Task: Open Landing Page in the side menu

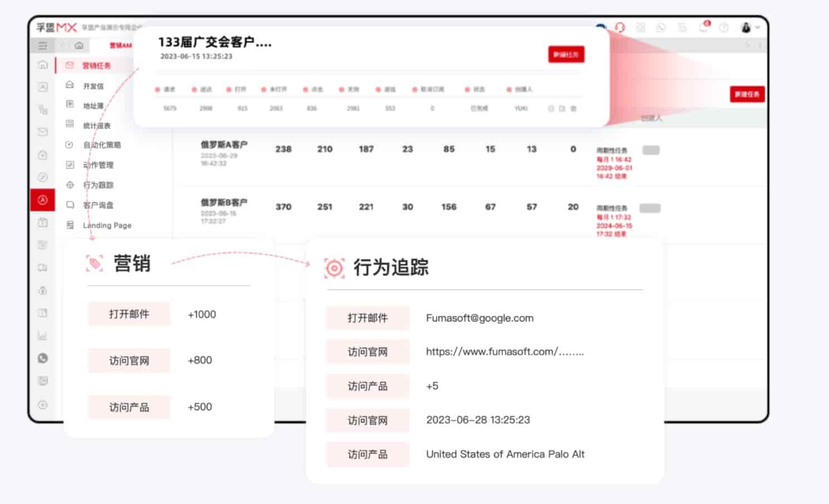Action: (x=107, y=225)
